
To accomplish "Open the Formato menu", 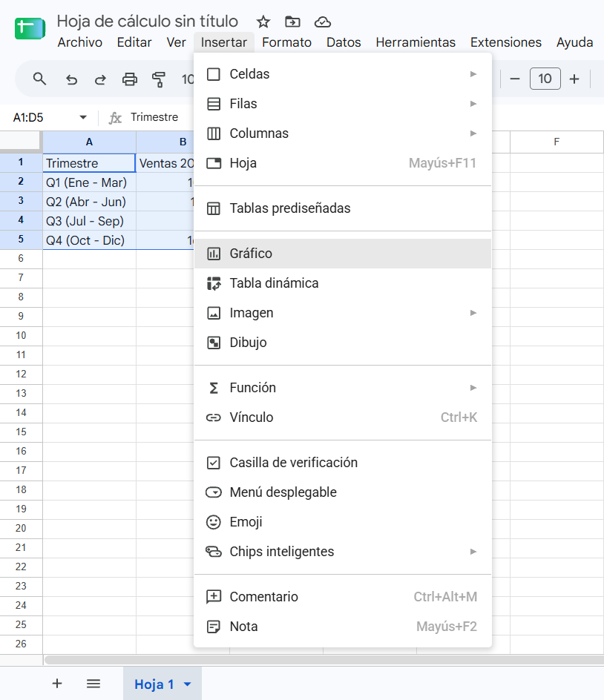I will point(286,42).
